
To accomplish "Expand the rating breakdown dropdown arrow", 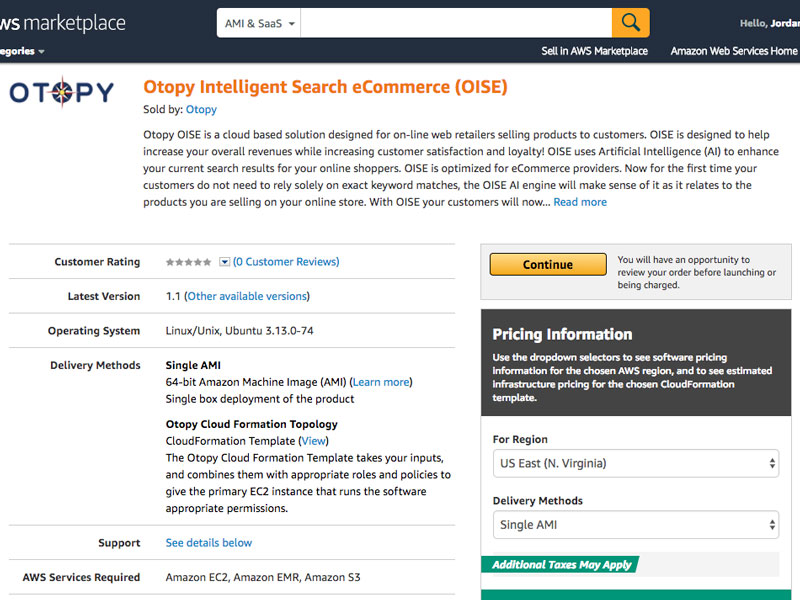I will tap(224, 262).
